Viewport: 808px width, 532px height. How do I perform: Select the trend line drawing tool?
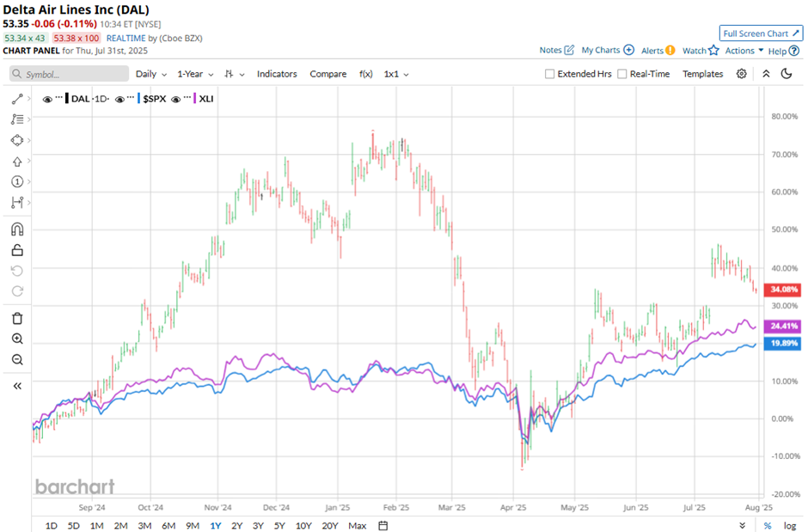tap(17, 99)
